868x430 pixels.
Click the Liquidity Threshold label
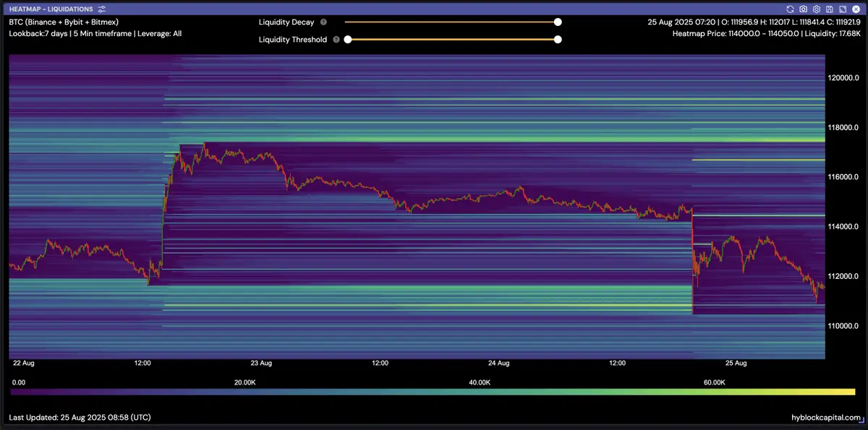[293, 40]
